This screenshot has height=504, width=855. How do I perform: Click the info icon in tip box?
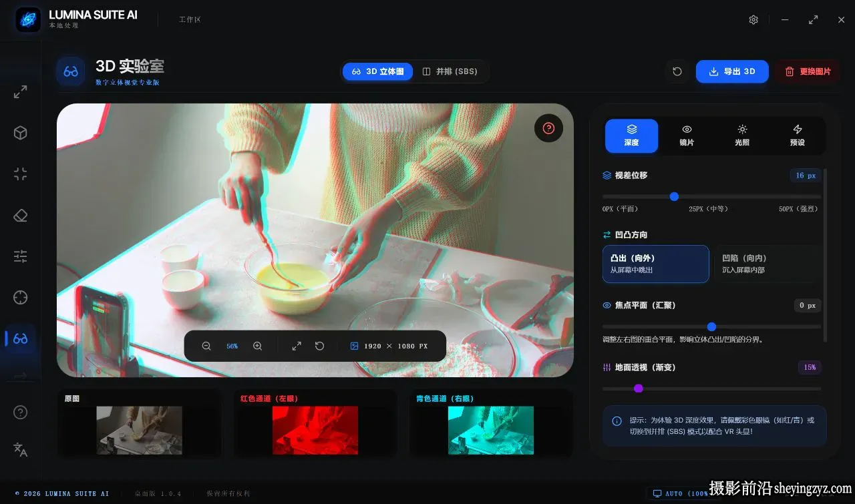(x=617, y=421)
